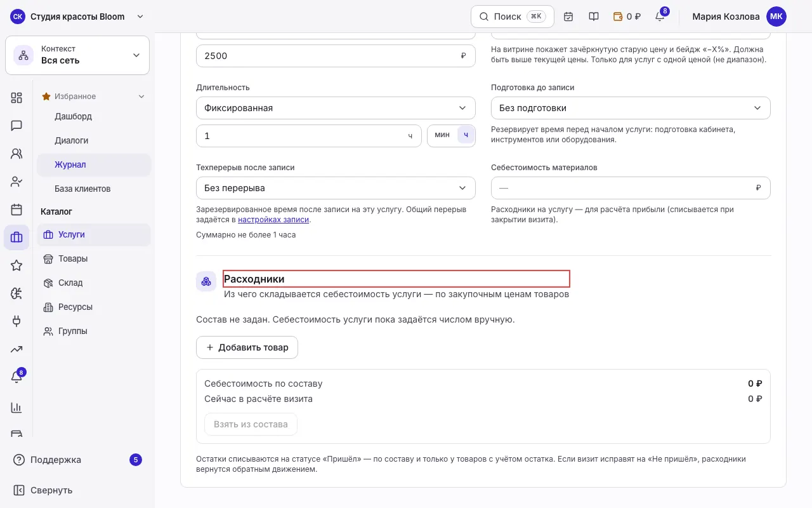Click «Свернуть» to collapse the sidebar
This screenshot has width=812, height=508.
(77, 490)
